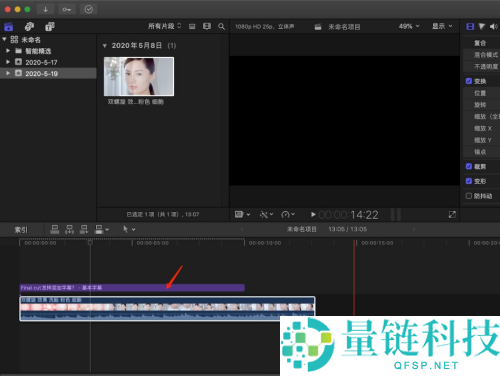This screenshot has width=500, height=376.
Task: Click the 缩放 X parameter row
Action: click(x=482, y=128)
